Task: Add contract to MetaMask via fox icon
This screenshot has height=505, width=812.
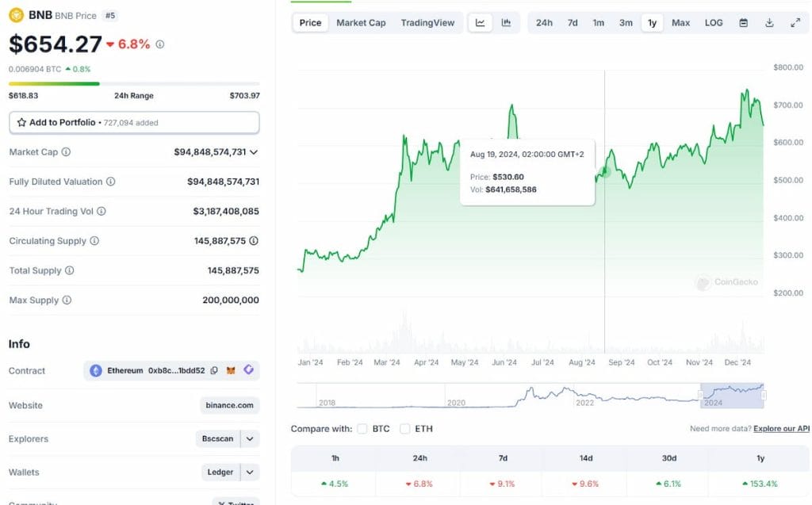Action: [x=231, y=370]
